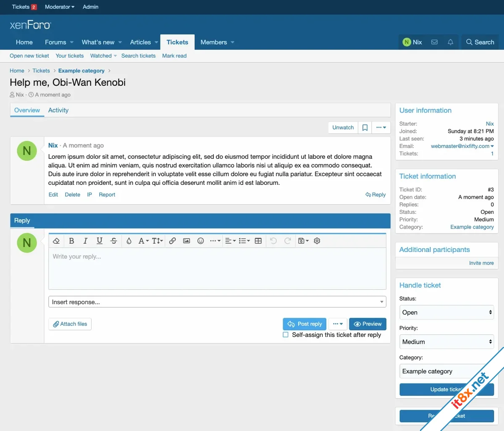The image size is (504, 431).
Task: Open the font size menu
Action: tap(157, 241)
